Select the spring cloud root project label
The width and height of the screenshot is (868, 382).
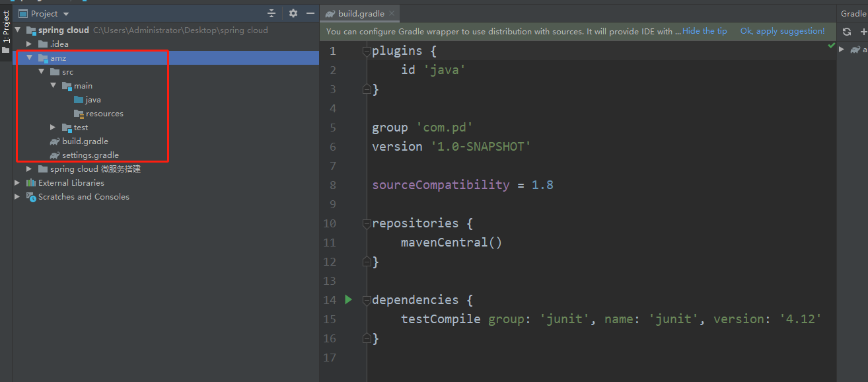[x=63, y=30]
